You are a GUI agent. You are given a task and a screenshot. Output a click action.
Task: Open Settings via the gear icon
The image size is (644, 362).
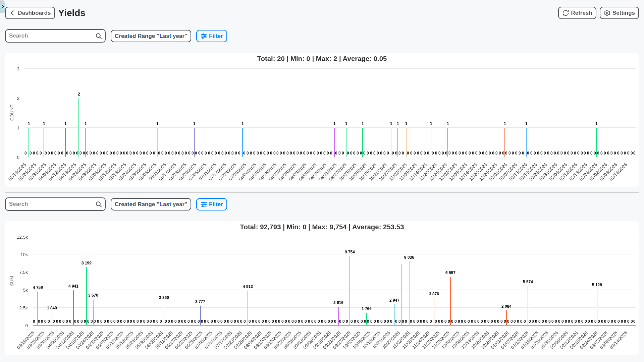pyautogui.click(x=607, y=13)
